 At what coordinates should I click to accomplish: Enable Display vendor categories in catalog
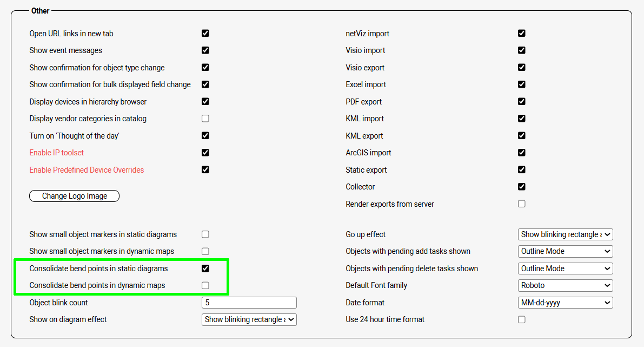pos(205,119)
